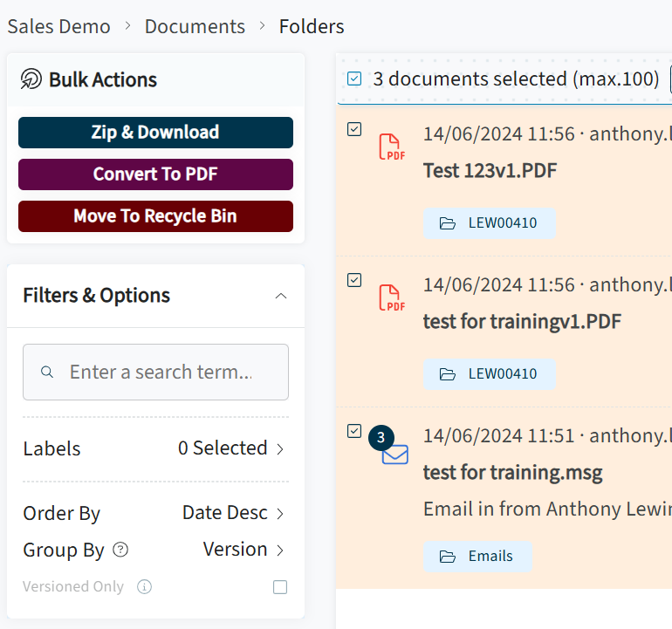Image resolution: width=672 pixels, height=629 pixels.
Task: Click the Email in from Anthony description
Action: 547,509
